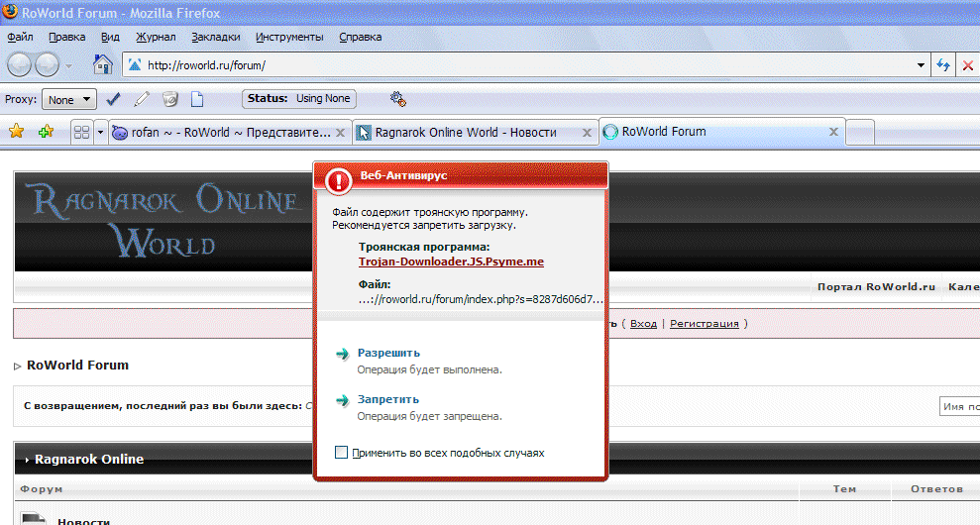Click the triangle before RoWorld Forum breadcrumb
980x525 pixels.
pyautogui.click(x=18, y=367)
